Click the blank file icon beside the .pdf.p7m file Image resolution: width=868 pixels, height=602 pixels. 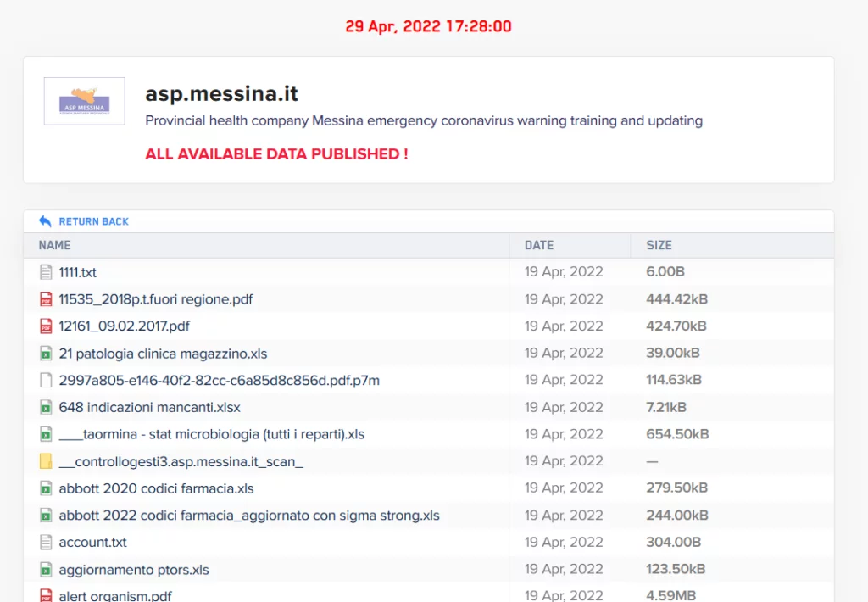pos(46,381)
